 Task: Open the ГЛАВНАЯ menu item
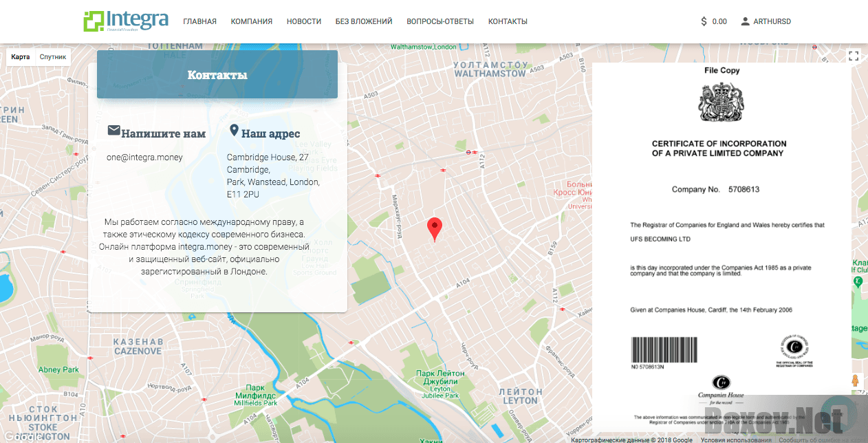point(199,21)
